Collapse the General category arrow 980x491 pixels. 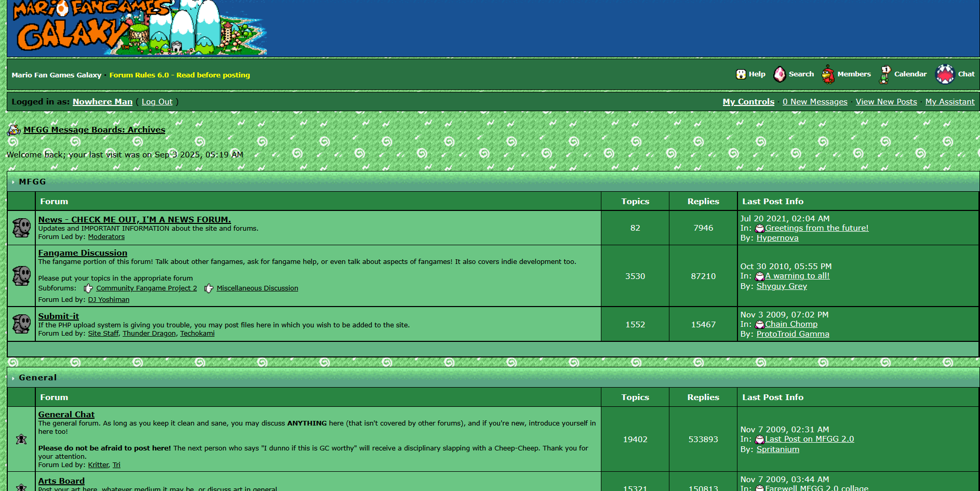13,378
